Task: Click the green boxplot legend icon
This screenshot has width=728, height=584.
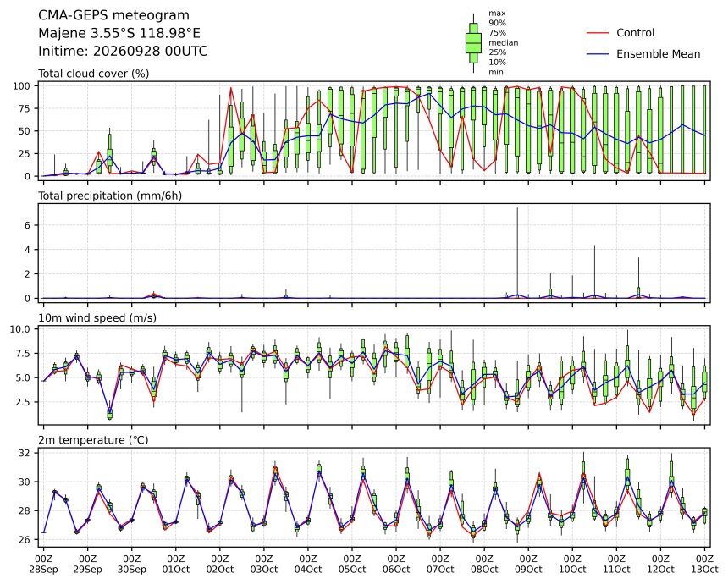Action: [473, 42]
